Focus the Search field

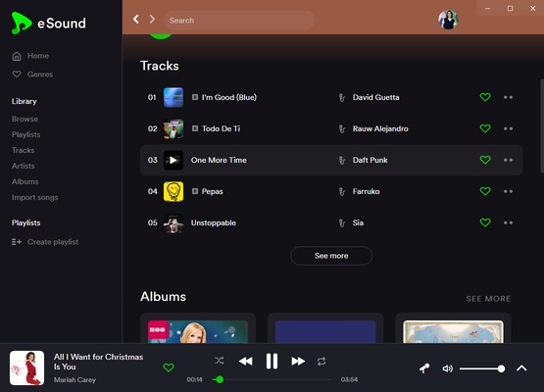[x=239, y=21]
